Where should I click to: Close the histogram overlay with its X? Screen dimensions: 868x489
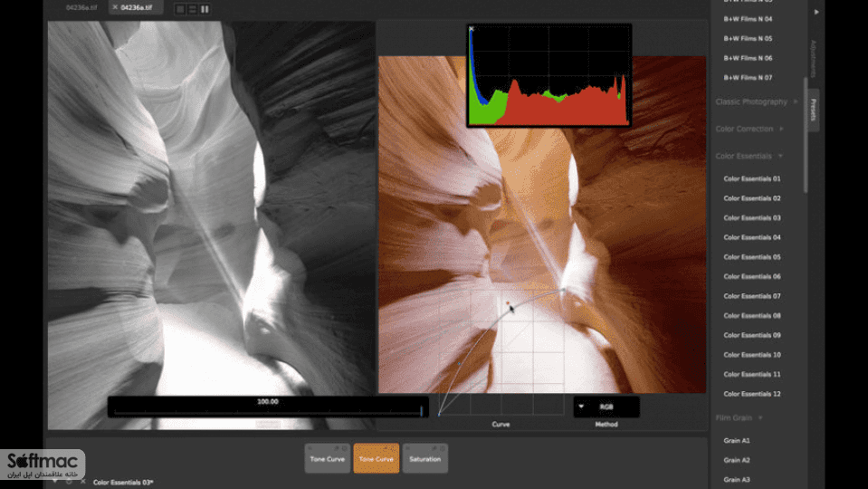(471, 29)
